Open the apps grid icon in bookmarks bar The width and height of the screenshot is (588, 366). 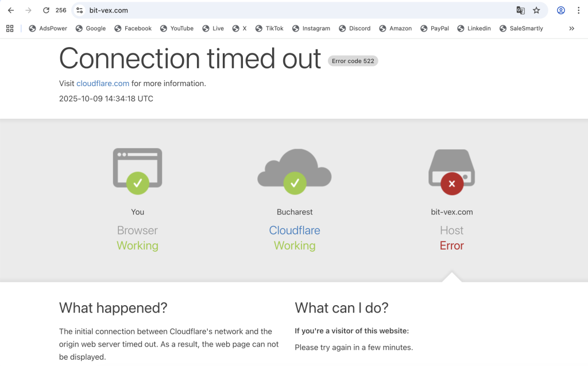10,28
